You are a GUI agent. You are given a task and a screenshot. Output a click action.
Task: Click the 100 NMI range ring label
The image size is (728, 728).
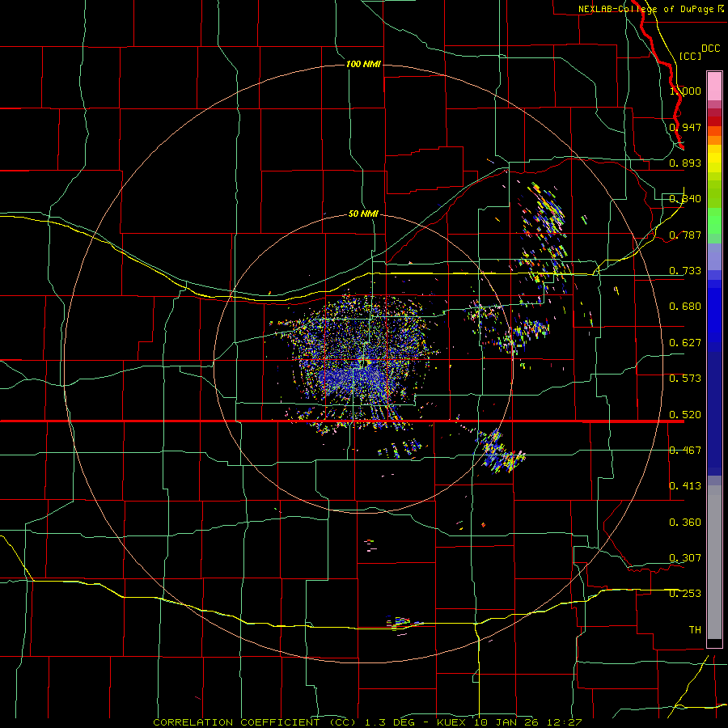pyautogui.click(x=363, y=64)
